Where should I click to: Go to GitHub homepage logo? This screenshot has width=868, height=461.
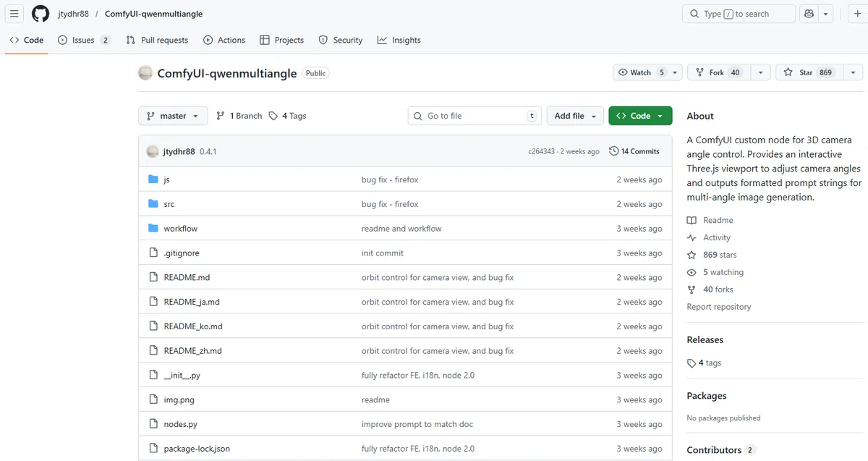pos(41,14)
